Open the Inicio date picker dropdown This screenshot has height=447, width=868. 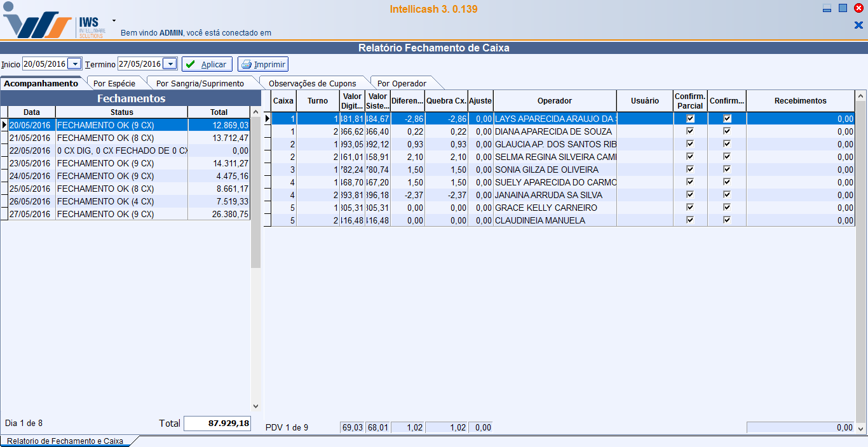coord(74,64)
